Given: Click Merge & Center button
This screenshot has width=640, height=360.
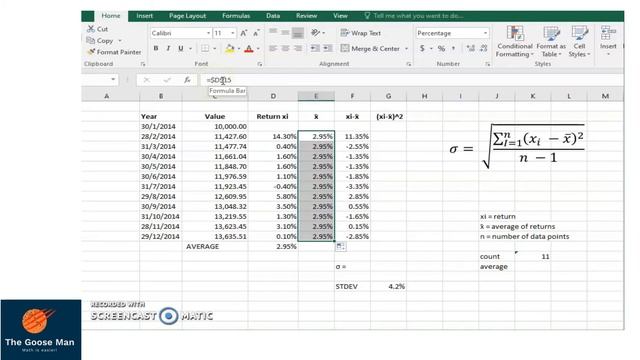Looking at the screenshot, I should coord(371,49).
